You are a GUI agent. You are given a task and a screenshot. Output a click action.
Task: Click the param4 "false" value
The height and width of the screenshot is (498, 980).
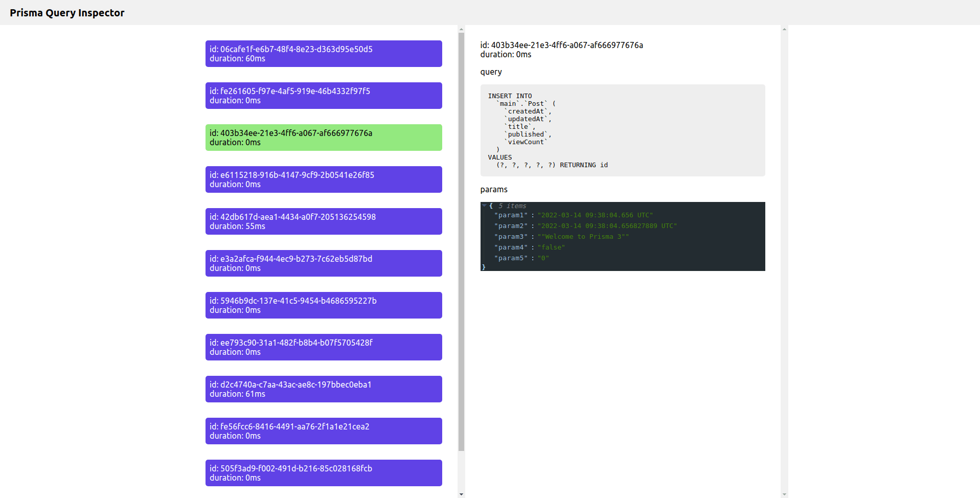coord(551,247)
